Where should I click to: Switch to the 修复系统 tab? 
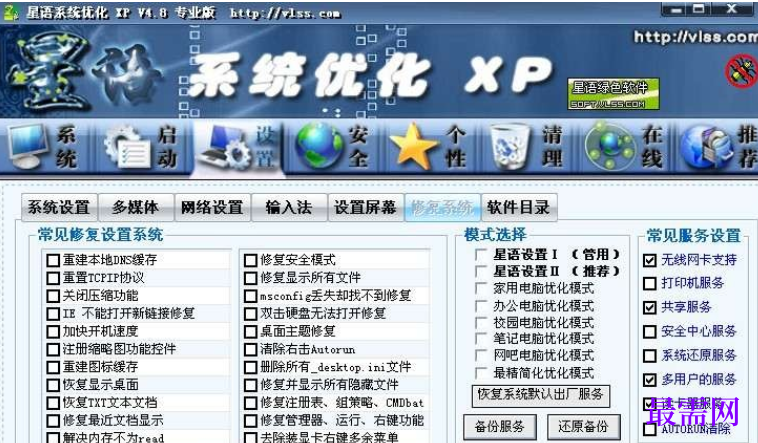tap(442, 207)
